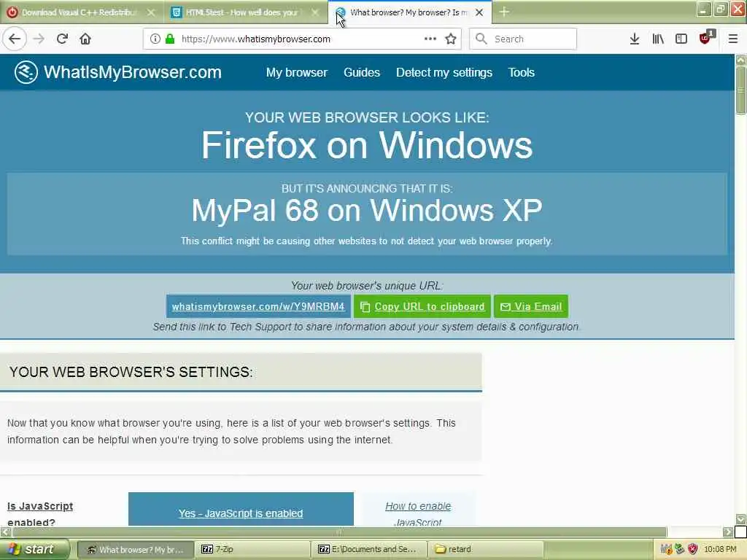Open E:\Documents and Se... taskbar window

click(x=370, y=550)
